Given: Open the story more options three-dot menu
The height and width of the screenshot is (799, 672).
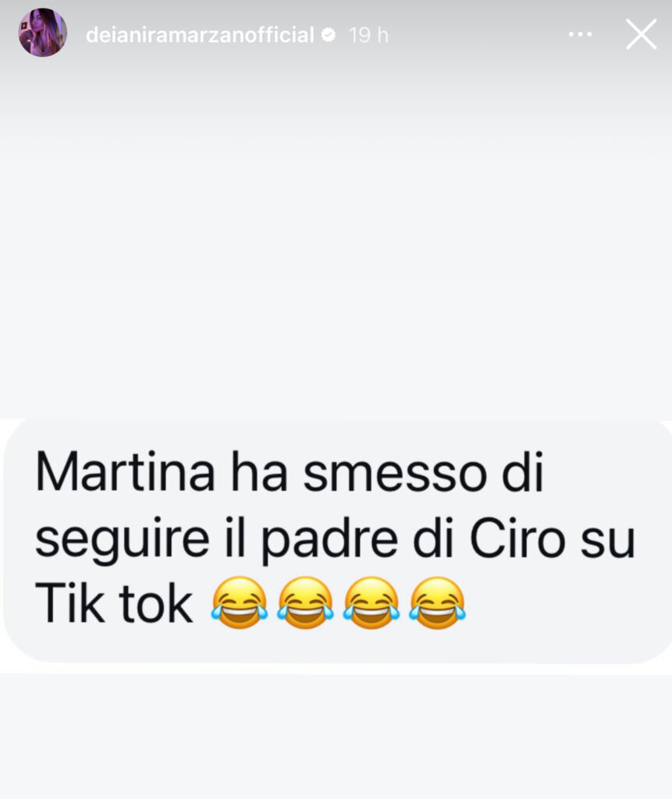Looking at the screenshot, I should click(x=580, y=34).
